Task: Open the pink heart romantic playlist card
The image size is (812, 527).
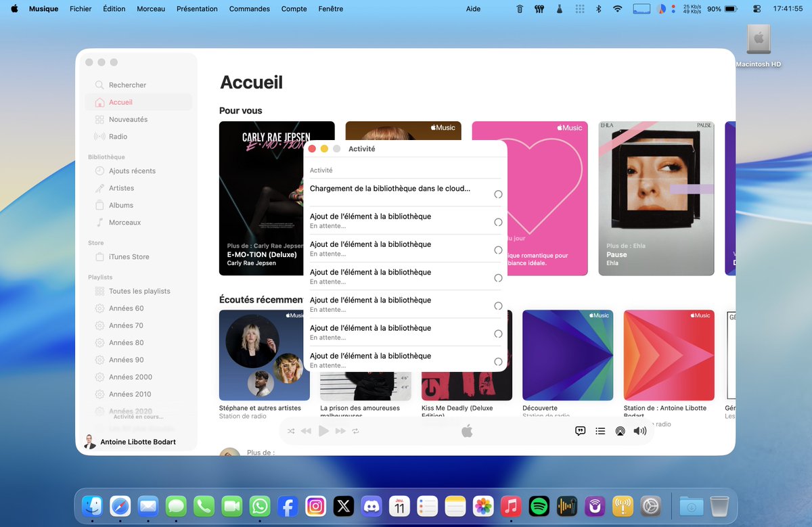Action: point(530,198)
